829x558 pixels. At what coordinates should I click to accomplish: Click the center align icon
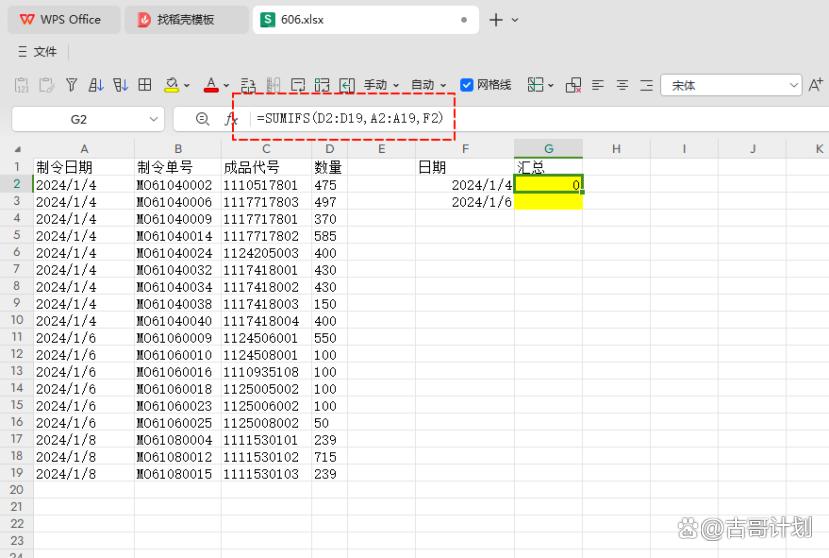coord(622,86)
